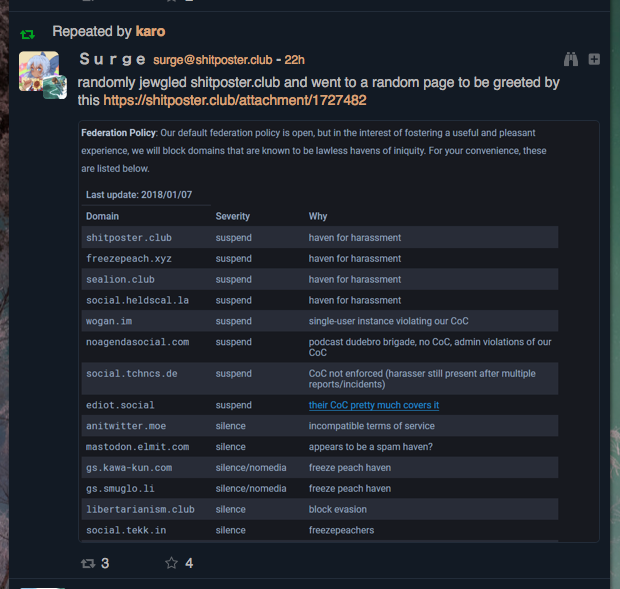This screenshot has width=620, height=589.
Task: Open the Surge display name
Action: (112, 59)
